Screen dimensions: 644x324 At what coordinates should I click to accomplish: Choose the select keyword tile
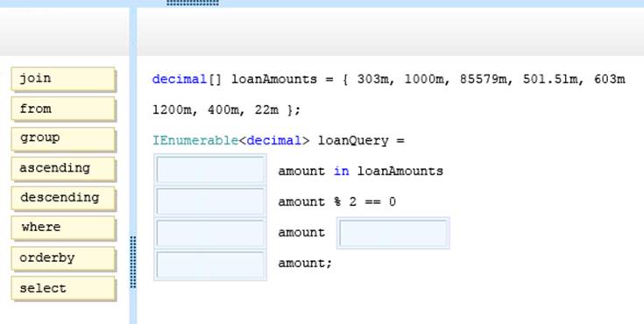tap(63, 288)
